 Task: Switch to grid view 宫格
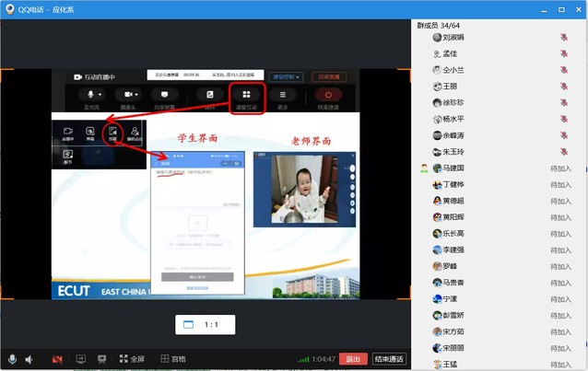tap(172, 359)
